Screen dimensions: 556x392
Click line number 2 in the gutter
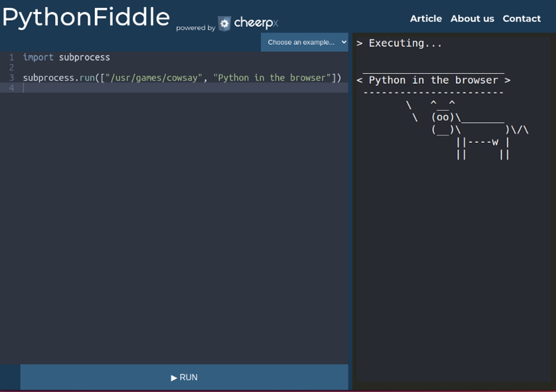pos(12,68)
